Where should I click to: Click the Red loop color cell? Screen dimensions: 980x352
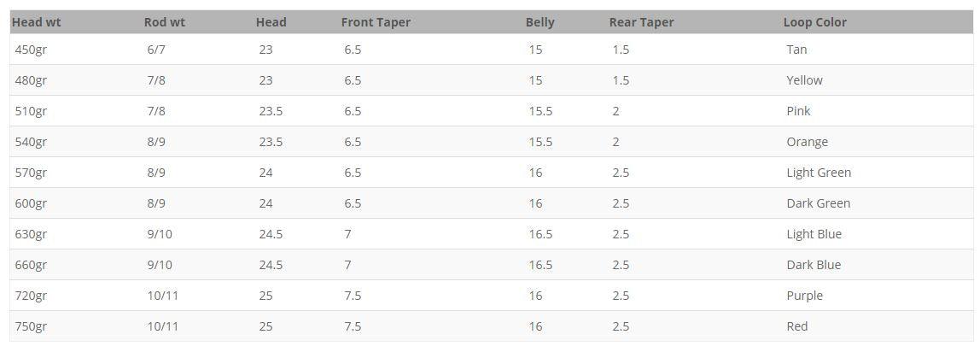click(x=796, y=326)
